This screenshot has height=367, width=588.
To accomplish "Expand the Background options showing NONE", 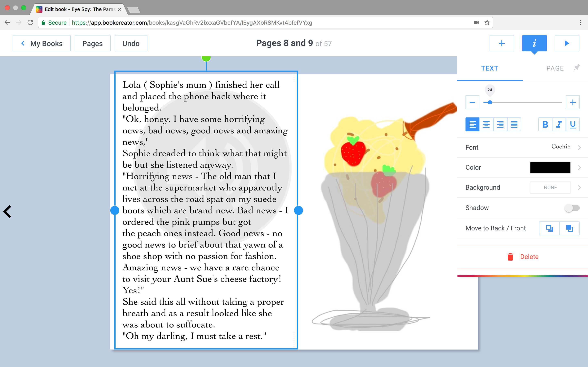I will (522, 187).
